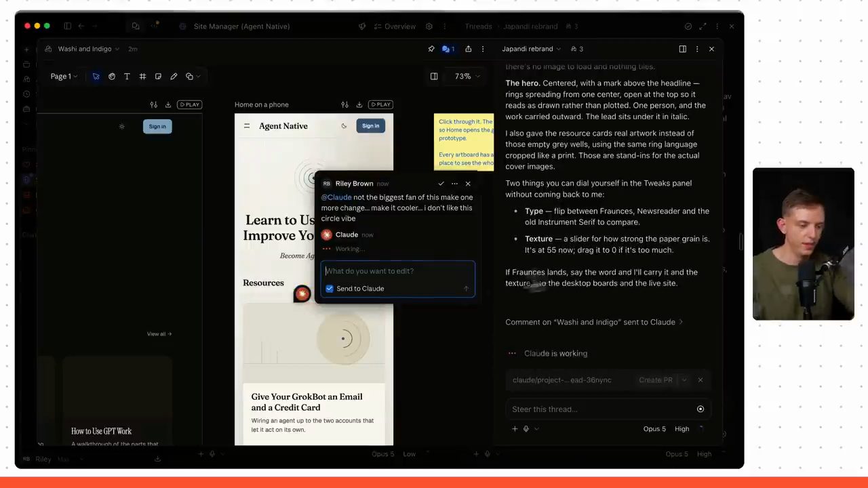The width and height of the screenshot is (868, 488).
Task: Open the Page 1 dropdown
Action: coord(64,77)
